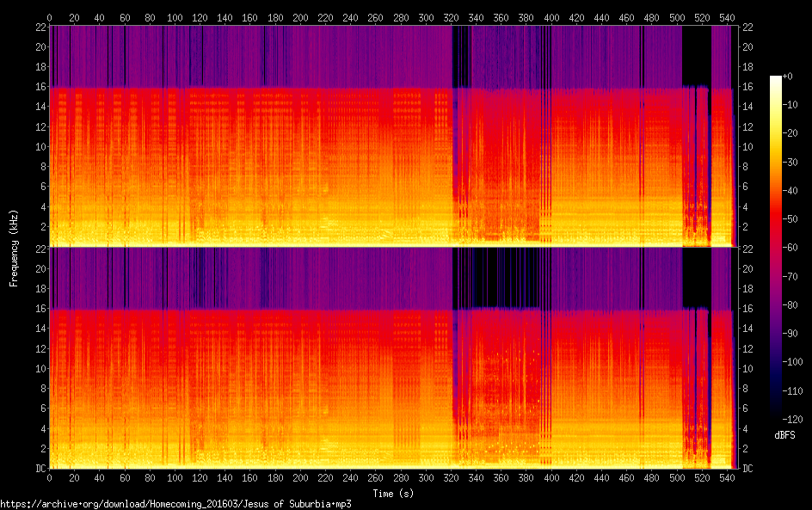
Task: Click the 22 kHz label at the top-right corner
Action: pos(747,27)
